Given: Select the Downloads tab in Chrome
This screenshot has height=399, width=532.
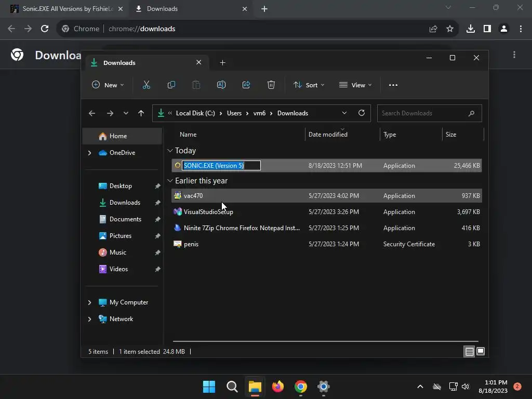Looking at the screenshot, I should [191, 9].
